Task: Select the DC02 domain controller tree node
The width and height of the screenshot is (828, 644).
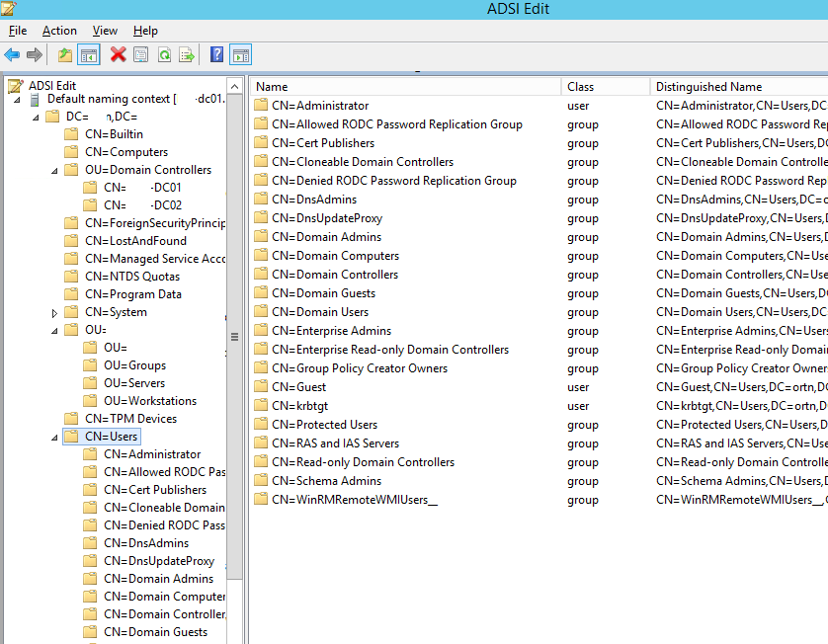Action: click(142, 205)
